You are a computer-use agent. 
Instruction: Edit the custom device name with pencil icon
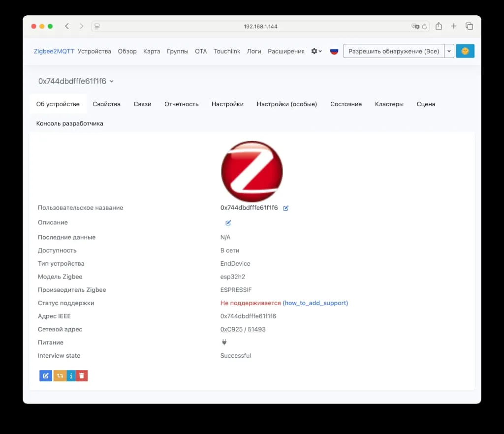coord(286,208)
